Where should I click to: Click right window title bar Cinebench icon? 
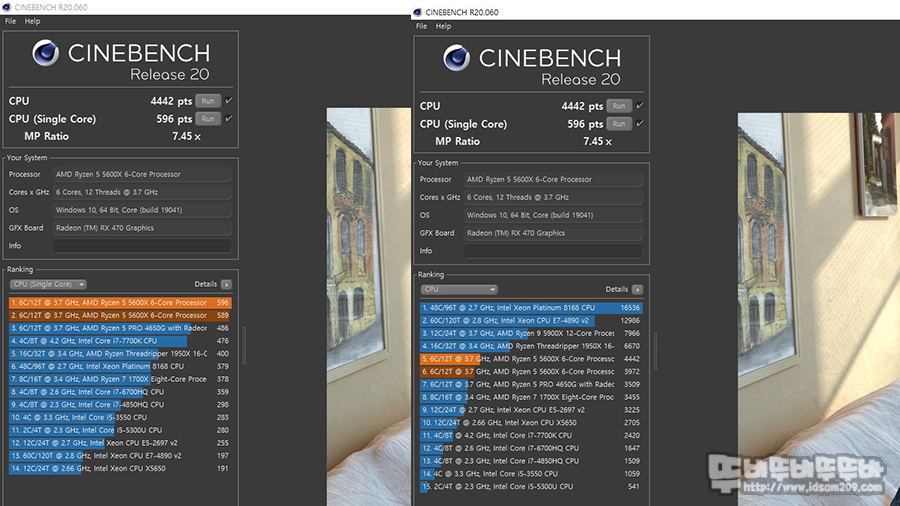click(417, 12)
